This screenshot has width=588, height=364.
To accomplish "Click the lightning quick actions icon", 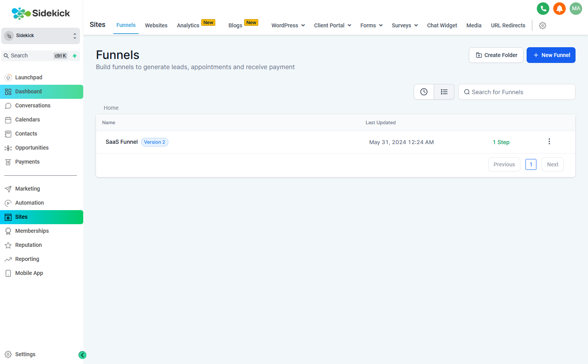I will pyautogui.click(x=75, y=56).
